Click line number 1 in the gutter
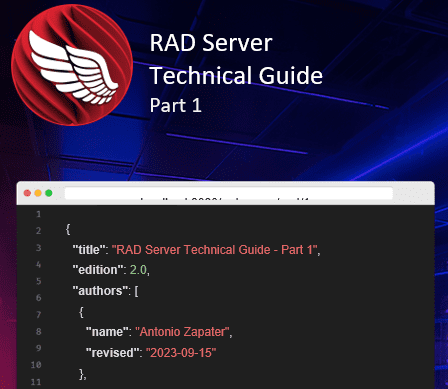The image size is (448, 389). (x=38, y=214)
